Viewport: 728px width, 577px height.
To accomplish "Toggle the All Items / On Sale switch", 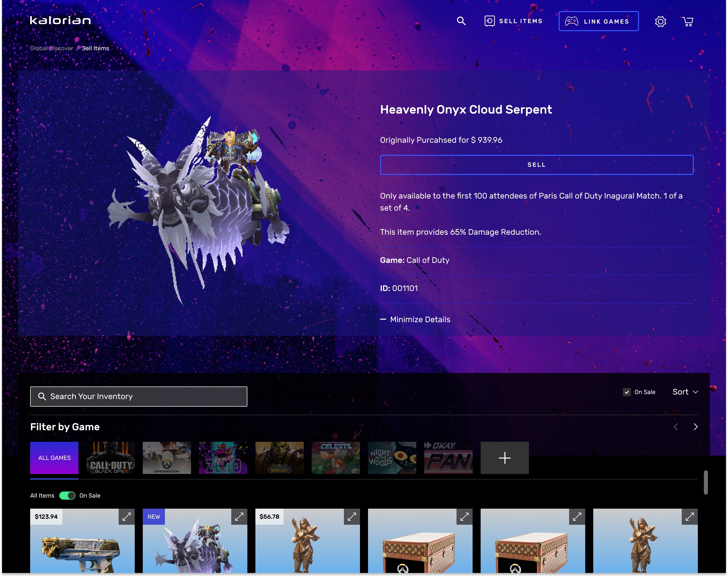I will [67, 495].
